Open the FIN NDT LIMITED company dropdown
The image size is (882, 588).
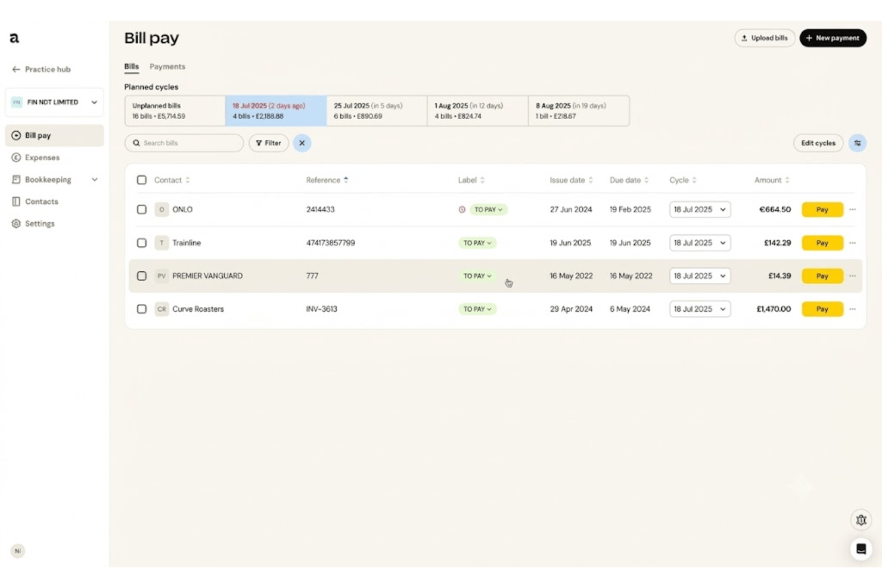click(x=54, y=102)
